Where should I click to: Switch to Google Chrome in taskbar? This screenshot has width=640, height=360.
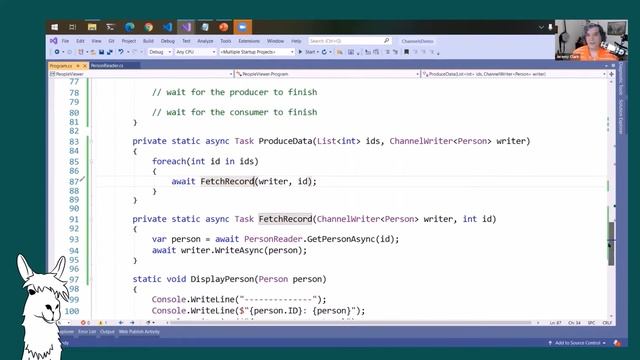coord(149,27)
